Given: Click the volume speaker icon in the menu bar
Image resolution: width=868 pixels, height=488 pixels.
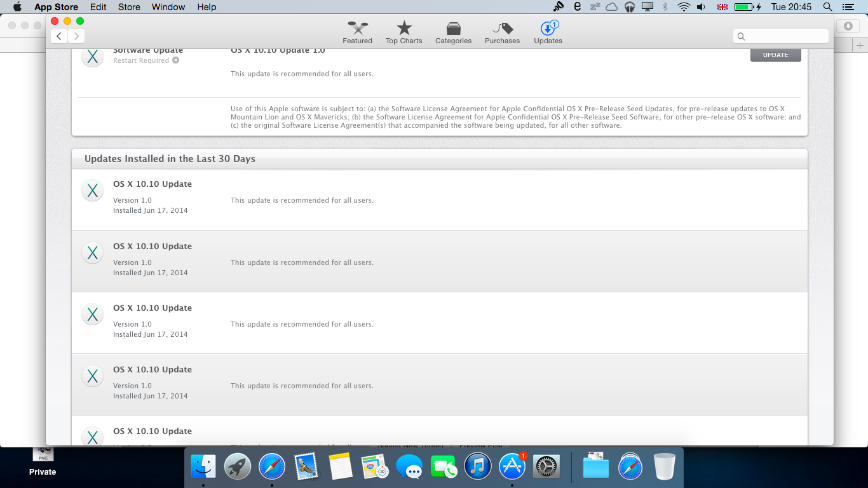Looking at the screenshot, I should point(702,7).
